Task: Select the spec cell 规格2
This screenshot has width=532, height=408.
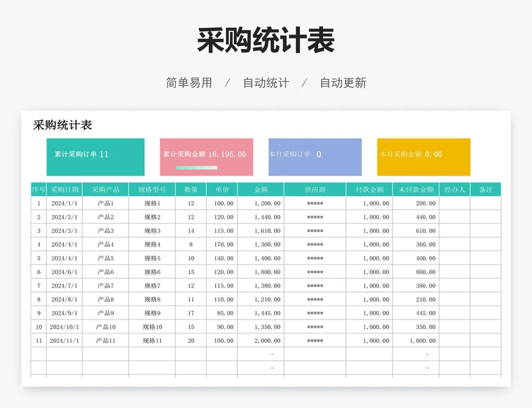Action: (152, 217)
